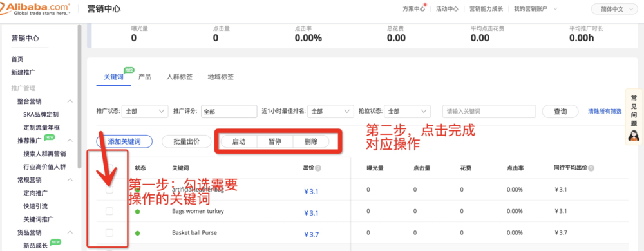Switch to the 地域标签 tab
Viewport: 644px width, 251px height.
click(220, 77)
